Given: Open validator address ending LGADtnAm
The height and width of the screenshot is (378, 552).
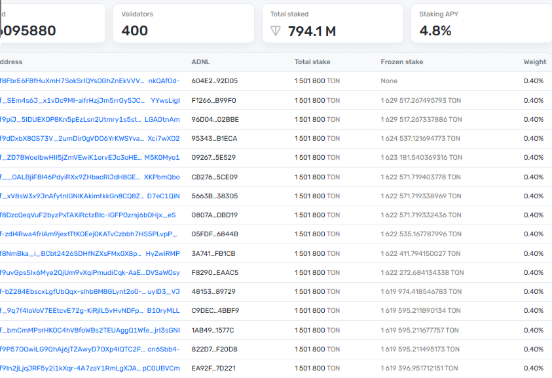Looking at the screenshot, I should [x=90, y=119].
